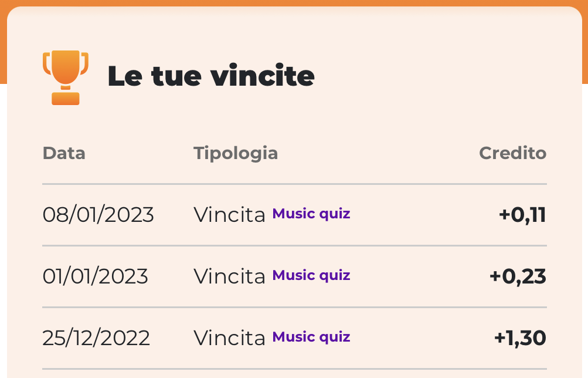Image resolution: width=588 pixels, height=378 pixels.
Task: Select the date 01/01/2023
Action: (95, 276)
